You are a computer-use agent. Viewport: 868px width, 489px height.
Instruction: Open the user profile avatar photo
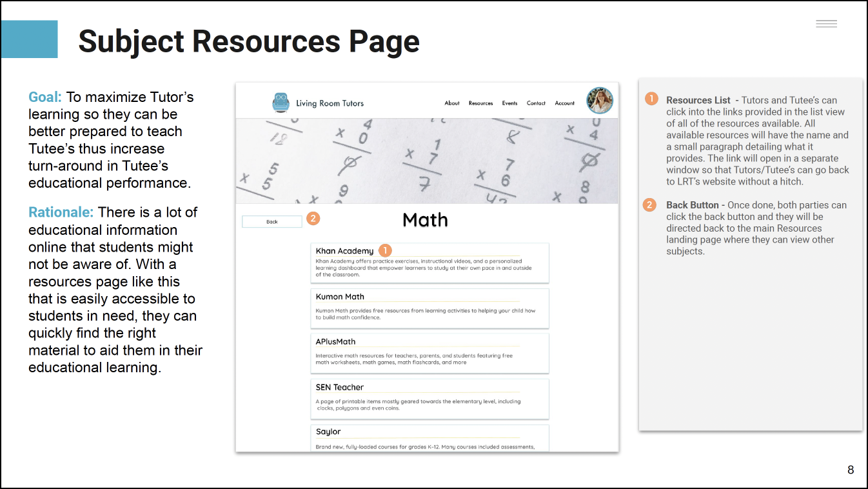point(600,101)
